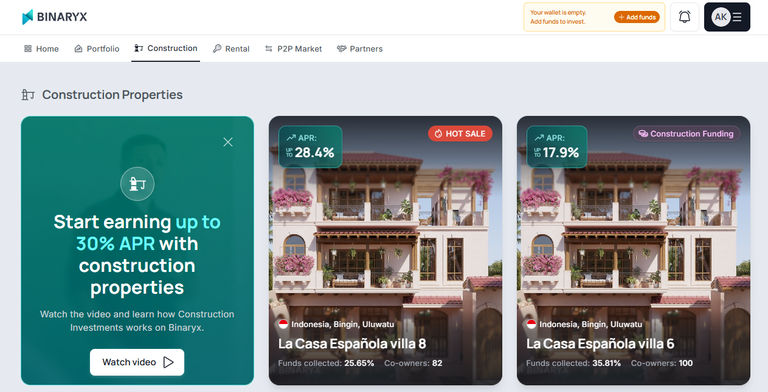Viewport: 768px width, 392px height.
Task: Click Funds collected 25.65% text
Action: [x=326, y=363]
